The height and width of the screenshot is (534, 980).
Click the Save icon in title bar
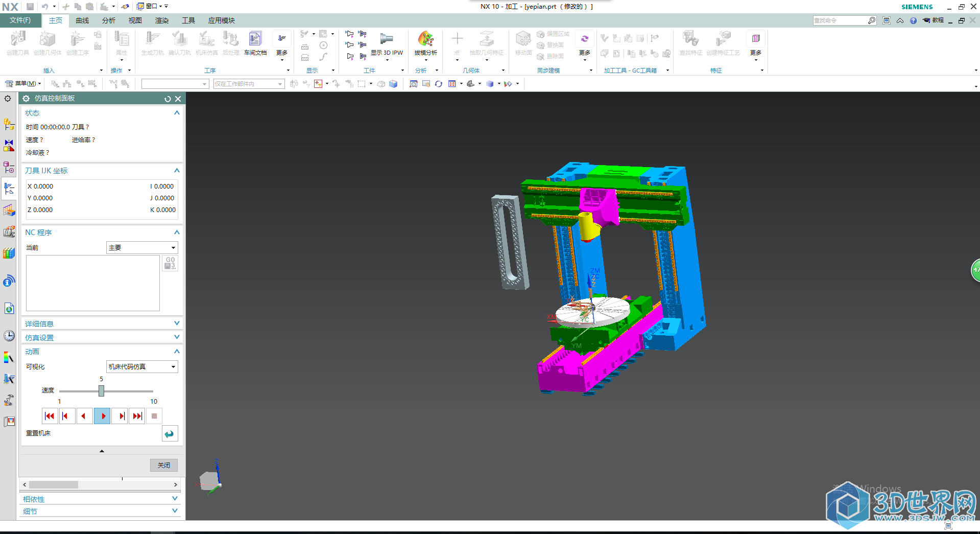point(30,7)
